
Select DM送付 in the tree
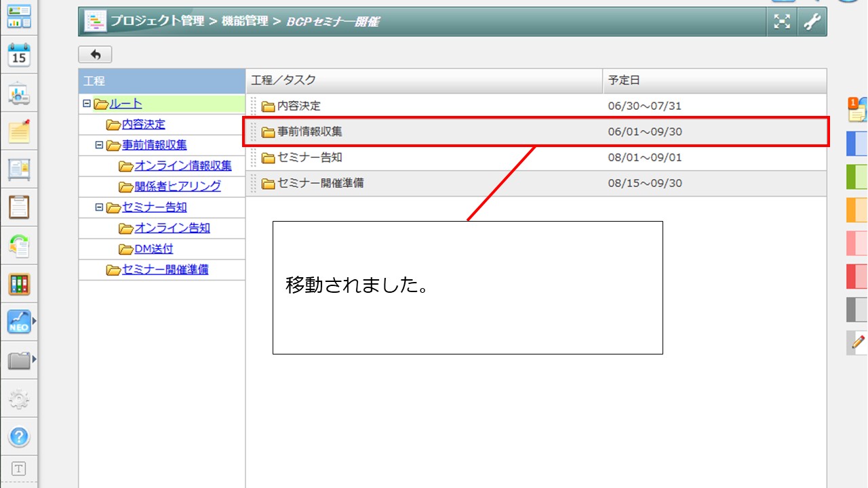[154, 249]
